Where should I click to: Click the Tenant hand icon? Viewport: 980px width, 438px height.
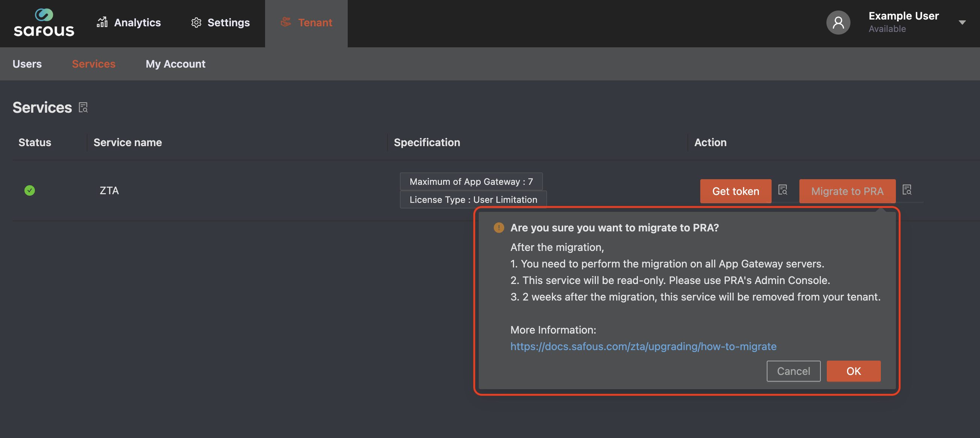point(286,22)
